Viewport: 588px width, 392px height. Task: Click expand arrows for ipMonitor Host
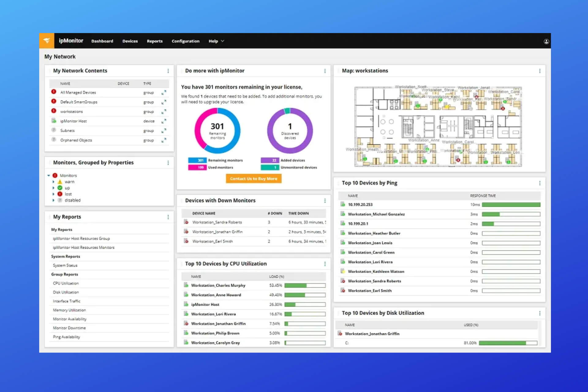coord(164,121)
